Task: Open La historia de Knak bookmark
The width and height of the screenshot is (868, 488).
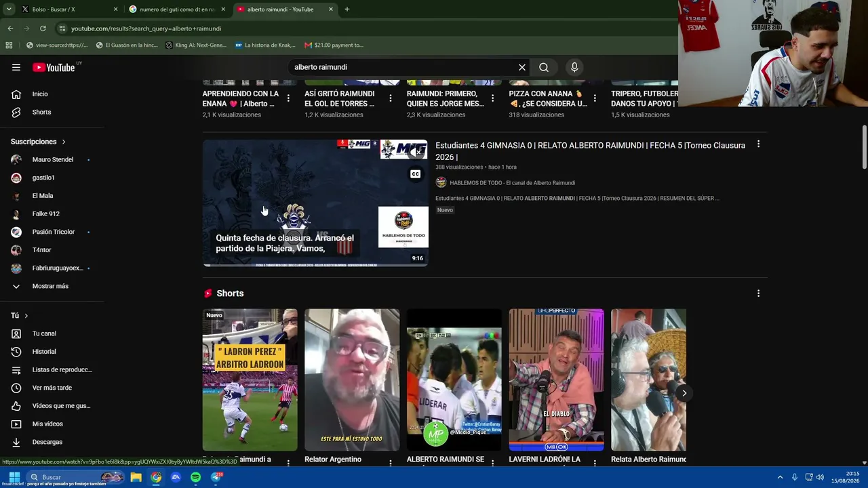Action: 265,45
